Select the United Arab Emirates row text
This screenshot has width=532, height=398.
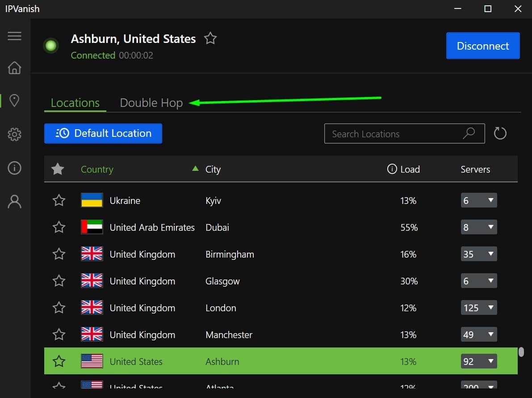click(152, 227)
